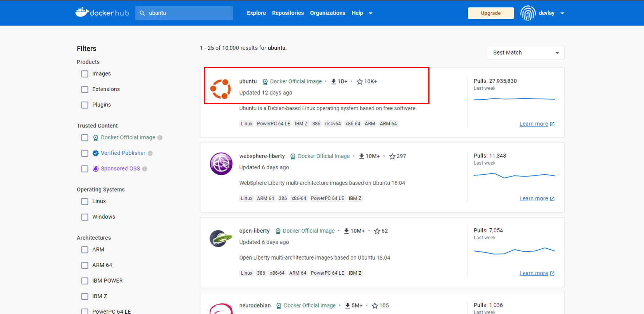The image size is (644, 314).
Task: Click neurodebian's Official Image badge icon
Action: (x=279, y=306)
